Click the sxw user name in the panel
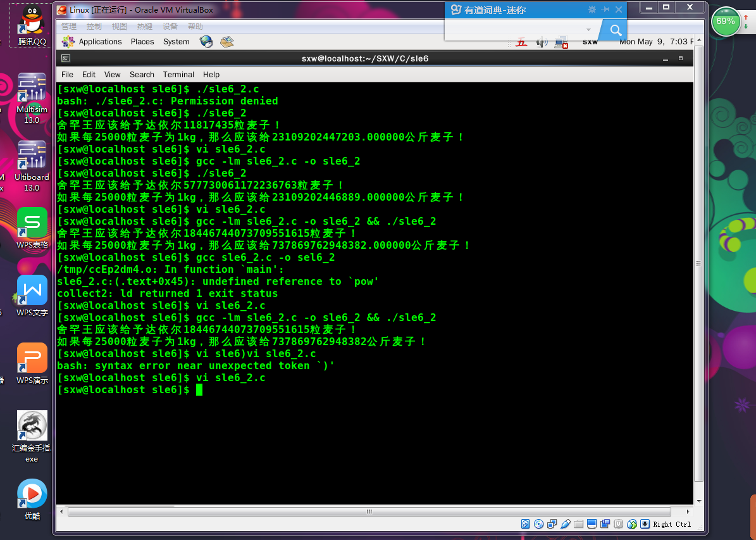Screen dimensions: 756x540 (590, 42)
